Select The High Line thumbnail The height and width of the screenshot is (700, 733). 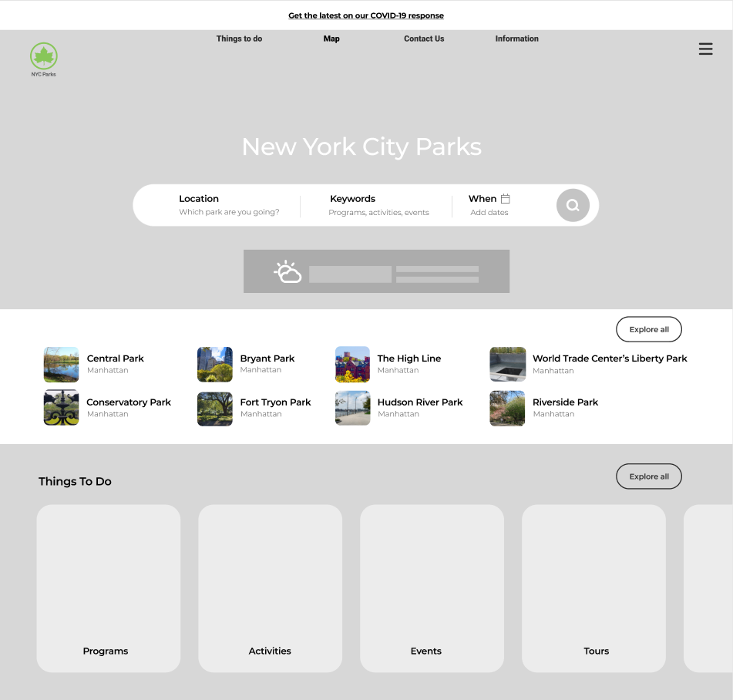pos(352,364)
